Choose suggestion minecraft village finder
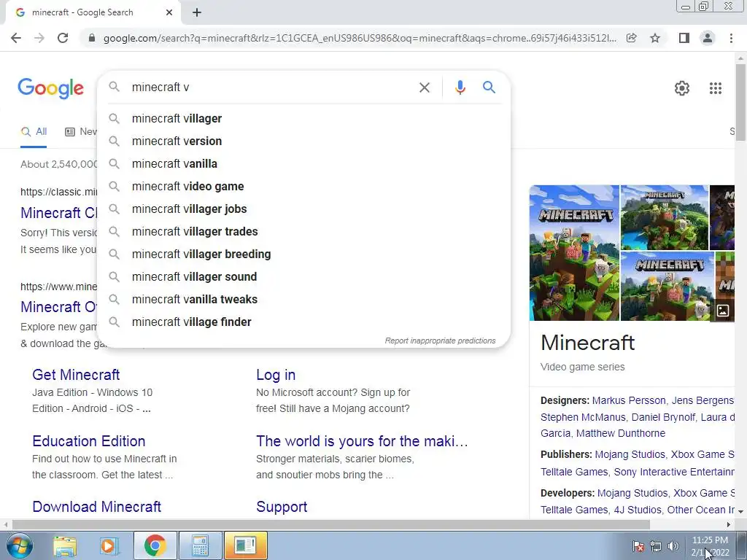Image resolution: width=747 pixels, height=560 pixels. point(304,322)
